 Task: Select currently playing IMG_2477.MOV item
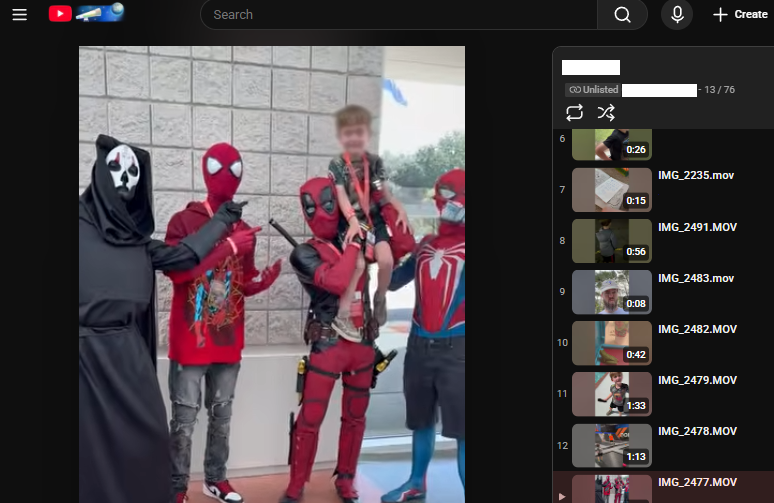point(698,482)
